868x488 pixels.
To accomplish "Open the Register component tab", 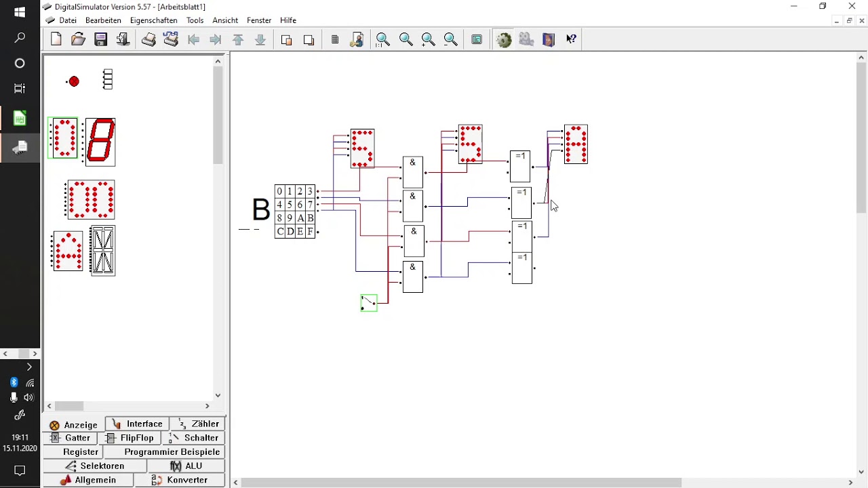I will pyautogui.click(x=74, y=452).
